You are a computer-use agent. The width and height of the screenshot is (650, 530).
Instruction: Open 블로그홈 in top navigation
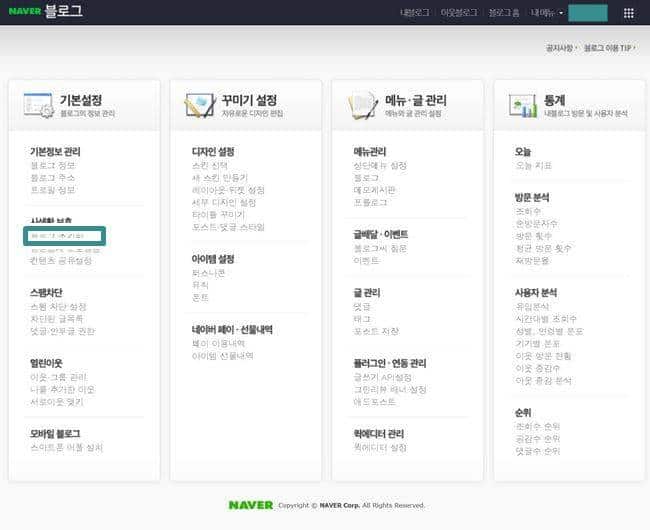[504, 13]
